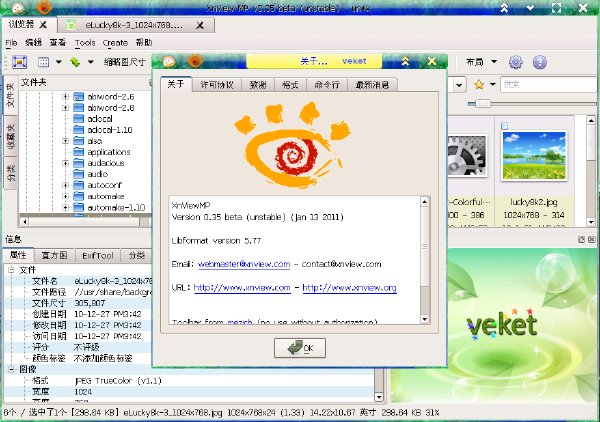Click About text box scrollbar up arrow
The width and height of the screenshot is (600, 422).
pos(424,202)
